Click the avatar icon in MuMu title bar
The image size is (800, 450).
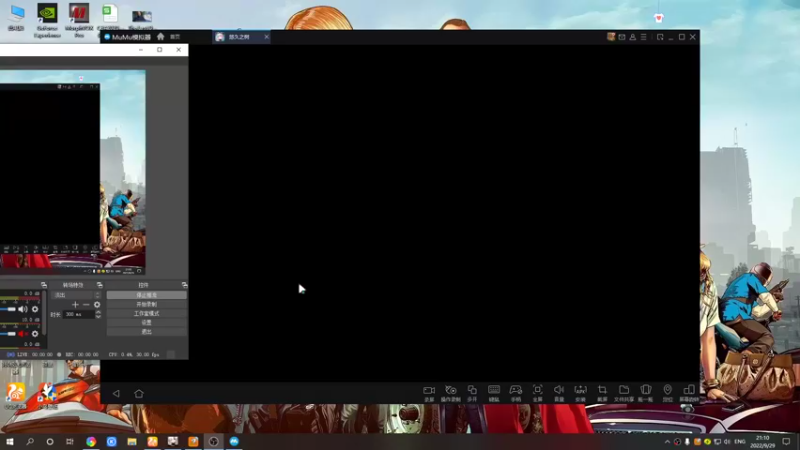[611, 37]
